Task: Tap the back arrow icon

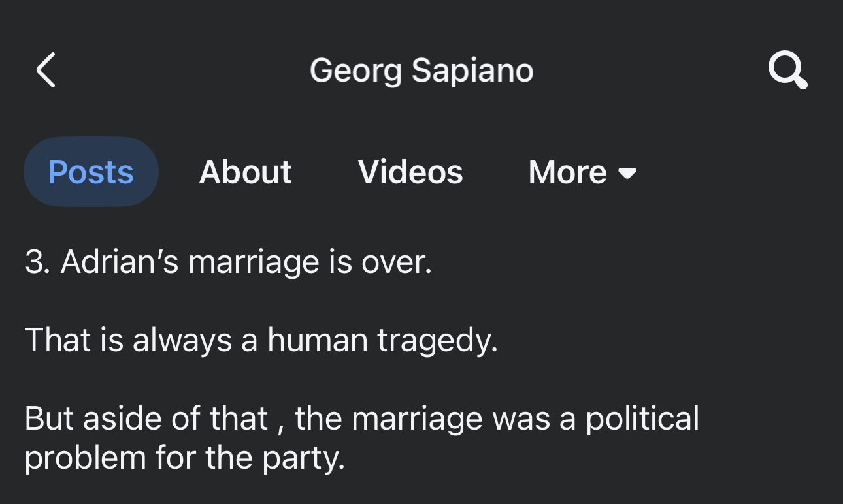Action: coord(46,71)
